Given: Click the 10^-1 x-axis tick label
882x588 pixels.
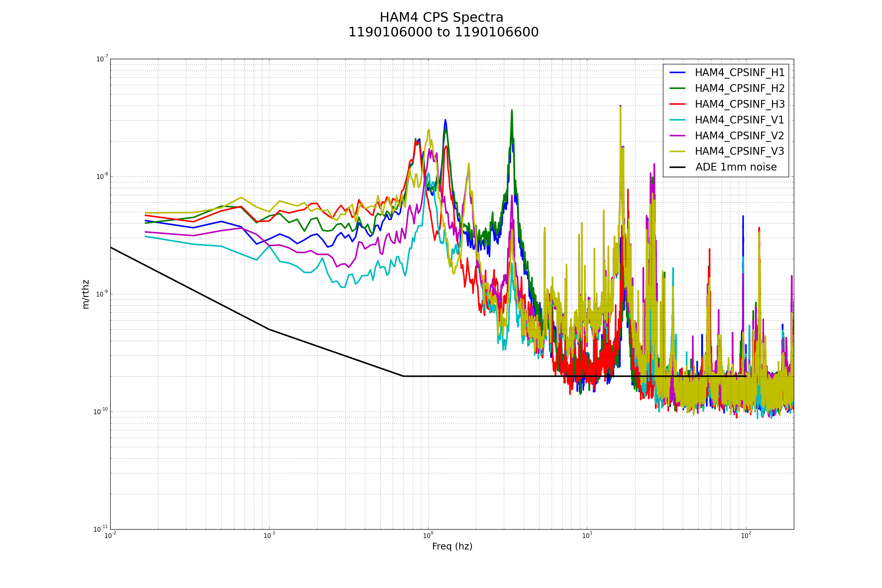Looking at the screenshot, I should [269, 535].
